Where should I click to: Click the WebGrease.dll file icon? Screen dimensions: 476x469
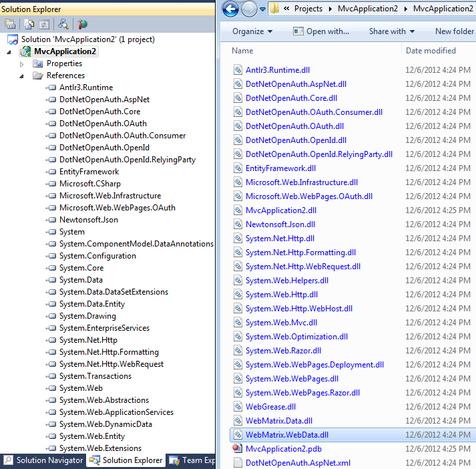point(238,406)
